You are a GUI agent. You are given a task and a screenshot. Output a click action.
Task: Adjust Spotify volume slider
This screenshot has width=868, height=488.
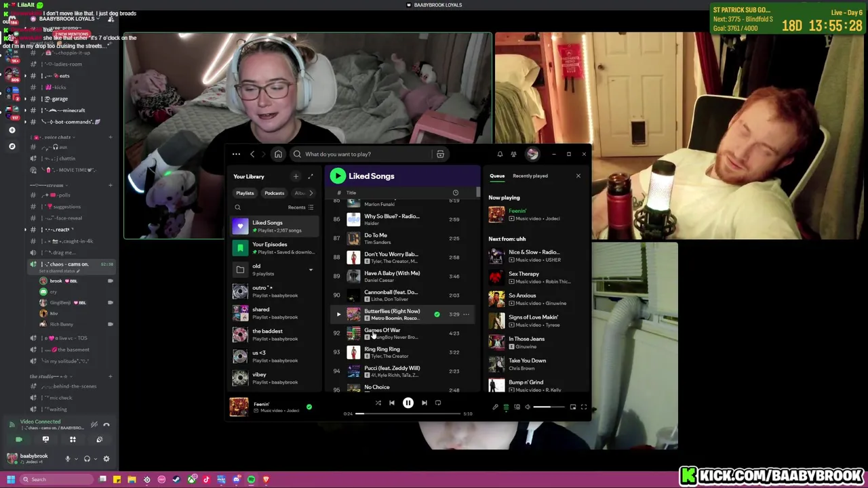click(x=550, y=407)
